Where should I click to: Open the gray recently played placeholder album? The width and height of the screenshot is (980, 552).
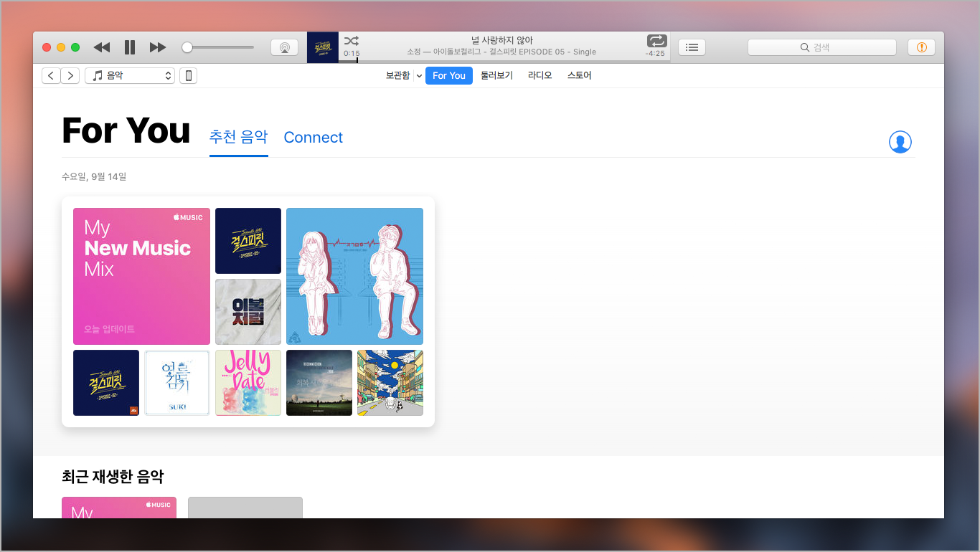tap(245, 508)
